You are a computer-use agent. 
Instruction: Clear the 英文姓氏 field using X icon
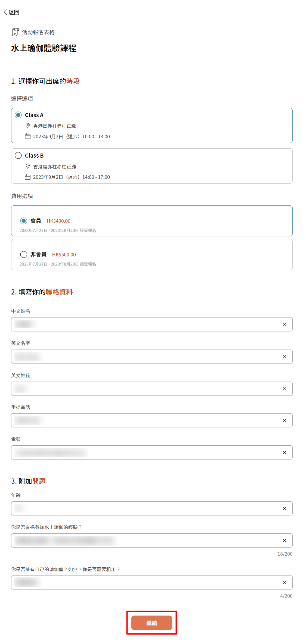pyautogui.click(x=284, y=389)
